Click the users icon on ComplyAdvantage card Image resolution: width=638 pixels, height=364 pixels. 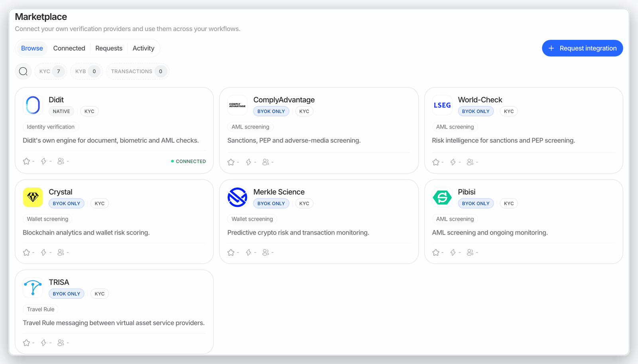point(266,162)
